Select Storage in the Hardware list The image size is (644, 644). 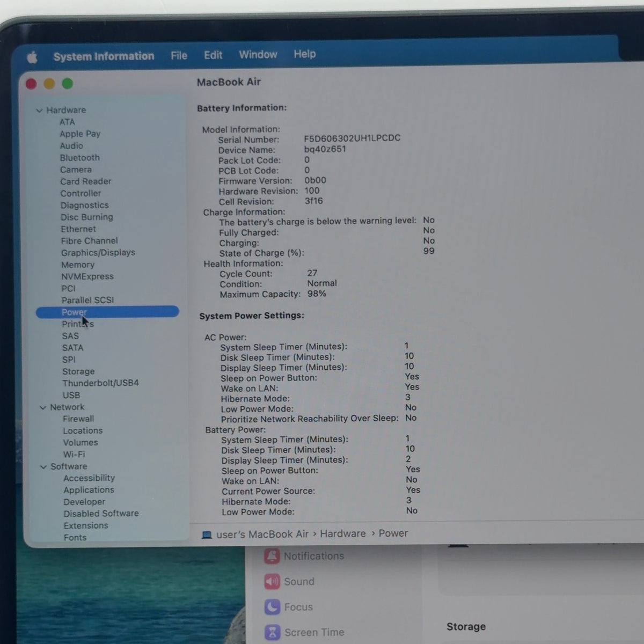[78, 371]
